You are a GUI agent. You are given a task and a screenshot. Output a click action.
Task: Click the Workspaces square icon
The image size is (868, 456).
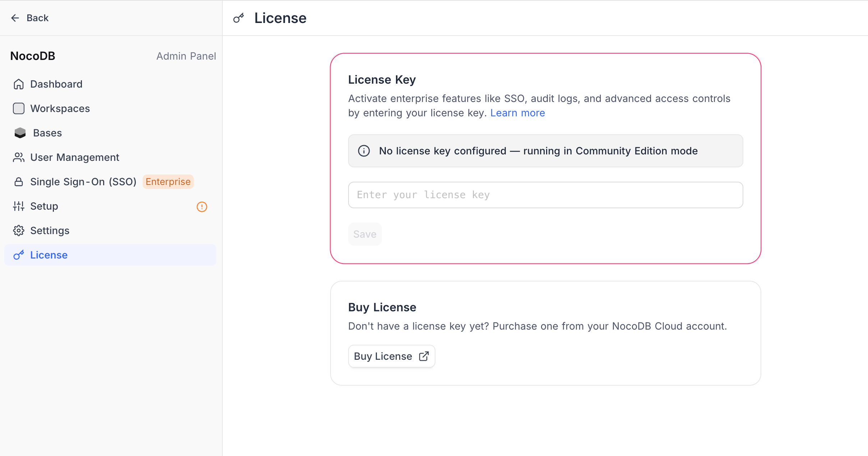[x=19, y=108]
